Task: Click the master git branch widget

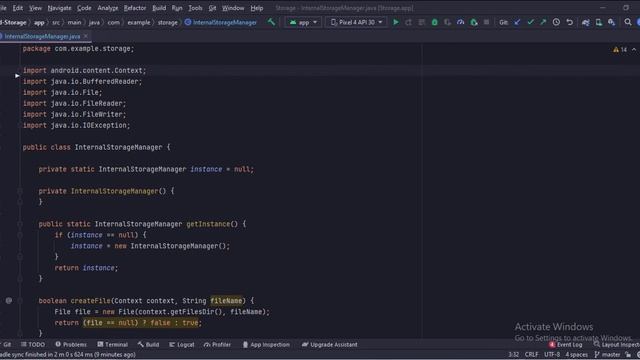Action: (x=607, y=354)
